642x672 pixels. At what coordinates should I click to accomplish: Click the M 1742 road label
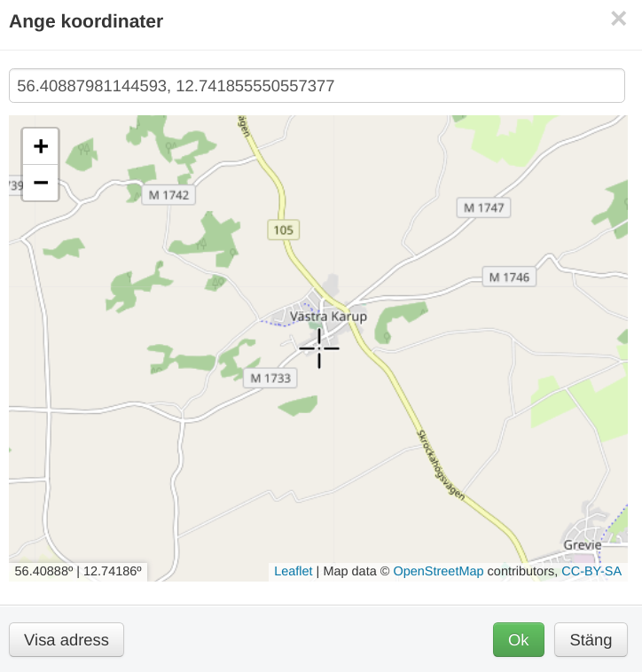click(x=168, y=195)
